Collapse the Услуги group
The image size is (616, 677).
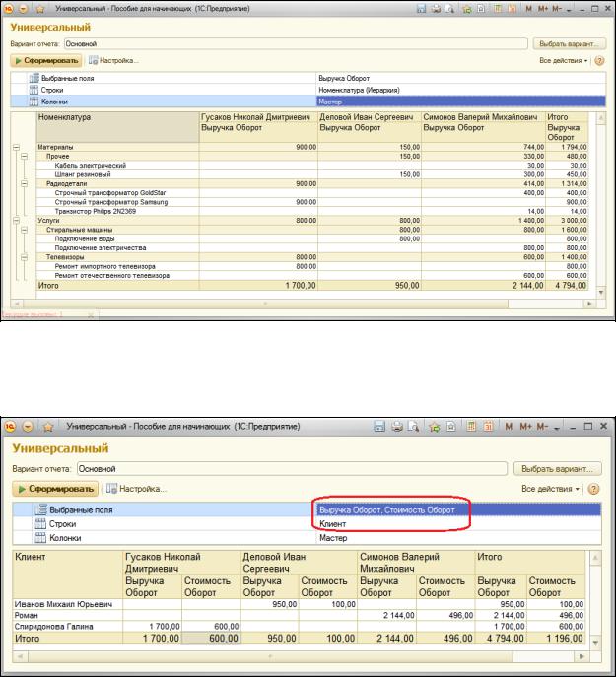pyautogui.click(x=16, y=221)
